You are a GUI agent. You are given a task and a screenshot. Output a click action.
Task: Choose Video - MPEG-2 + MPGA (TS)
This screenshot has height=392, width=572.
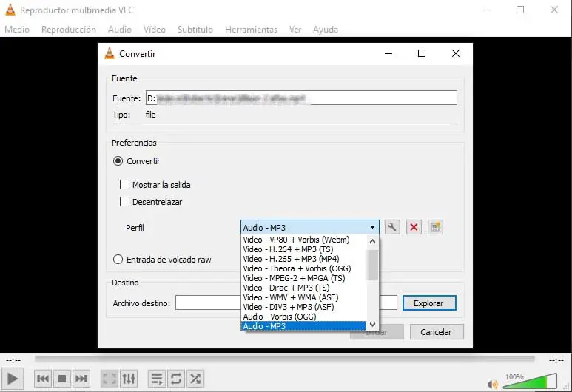coord(303,278)
